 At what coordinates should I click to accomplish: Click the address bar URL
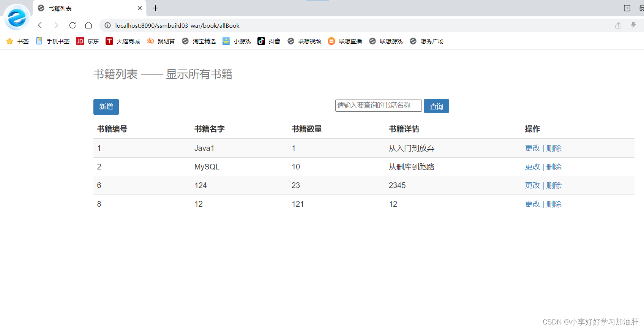point(177,25)
